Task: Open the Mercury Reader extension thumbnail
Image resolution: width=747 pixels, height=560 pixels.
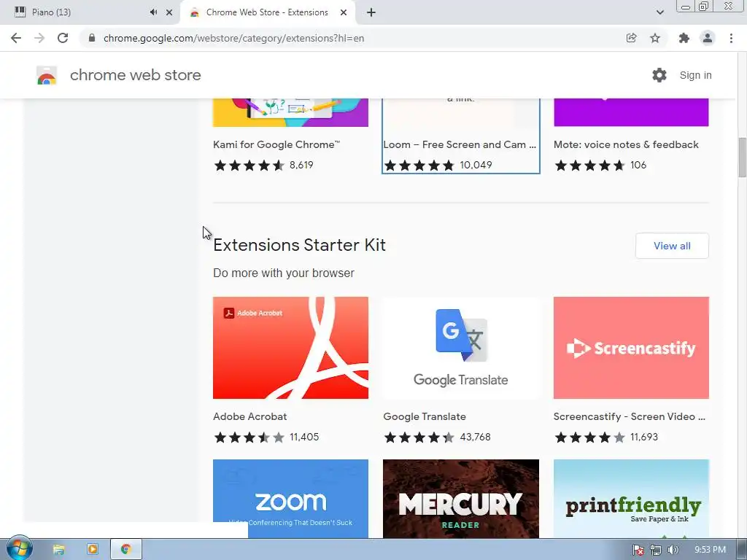Action: pyautogui.click(x=461, y=499)
